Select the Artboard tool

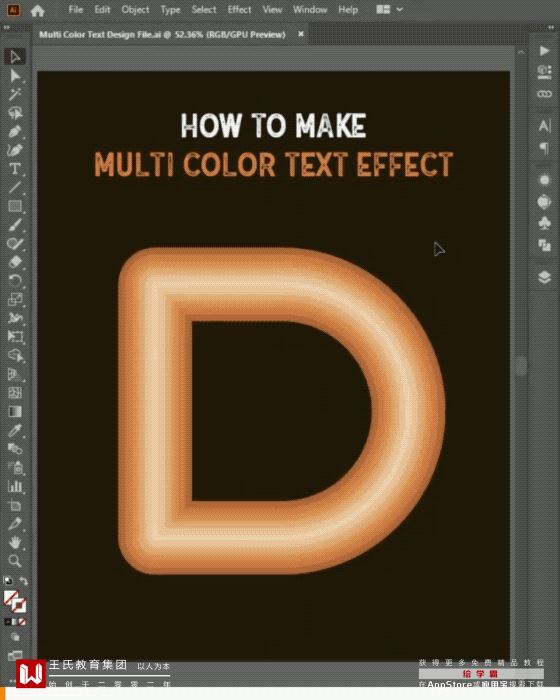(x=15, y=505)
